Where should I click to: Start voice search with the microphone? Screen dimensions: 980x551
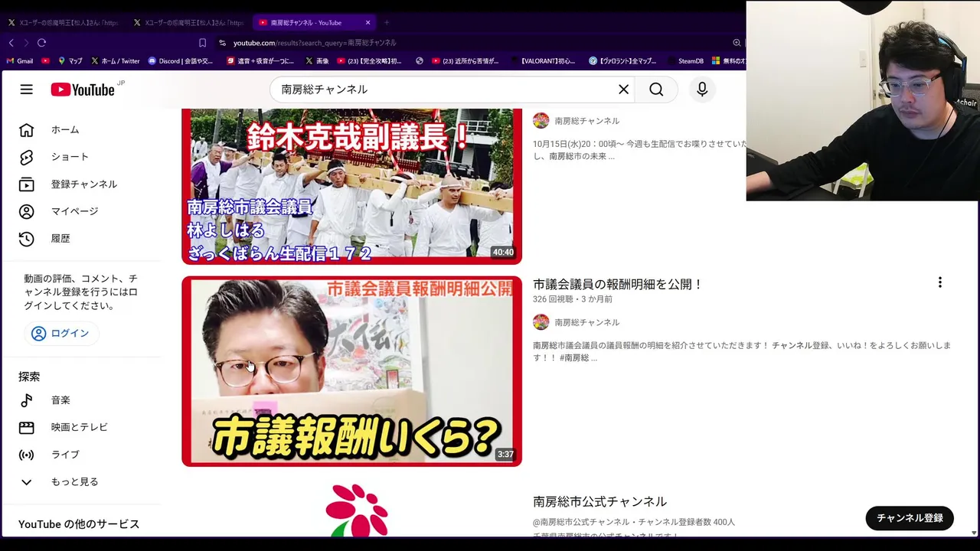coord(702,90)
